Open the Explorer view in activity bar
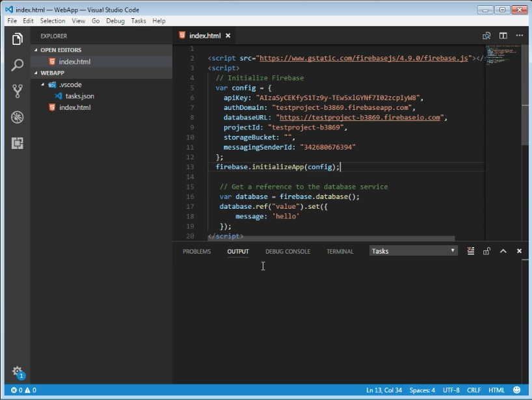The width and height of the screenshot is (532, 400). (18, 38)
